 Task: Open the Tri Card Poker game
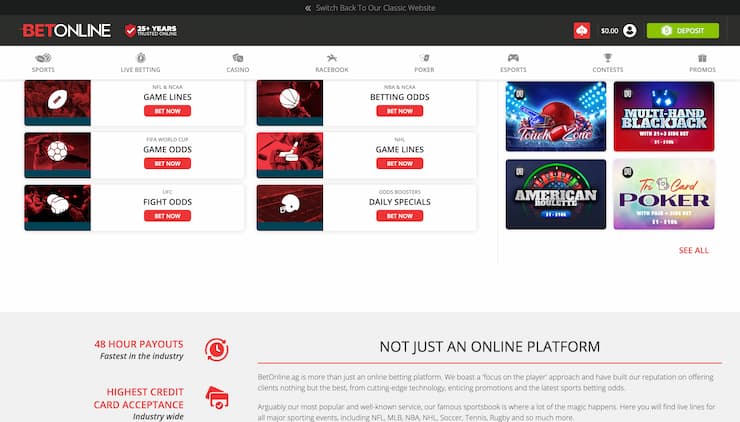[664, 194]
